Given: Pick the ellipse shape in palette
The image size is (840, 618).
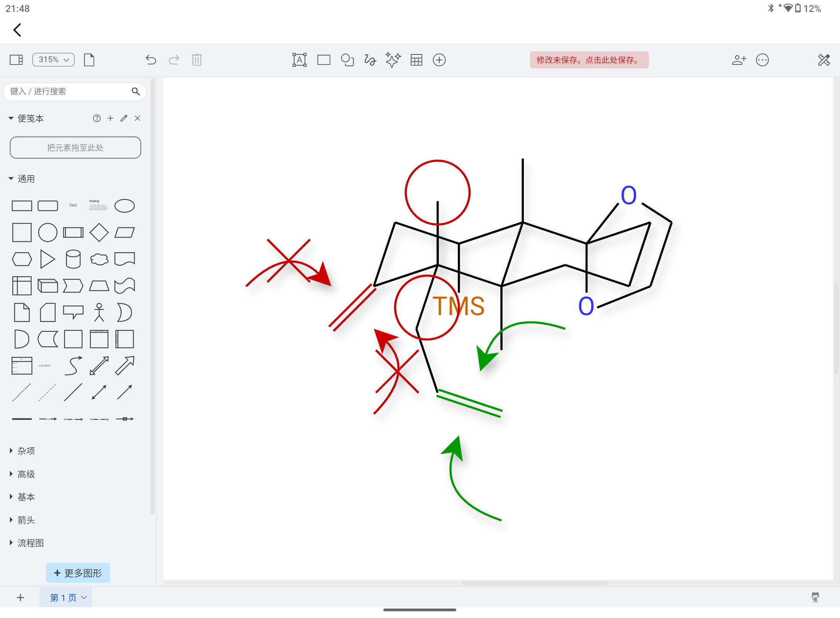Looking at the screenshot, I should tap(125, 206).
